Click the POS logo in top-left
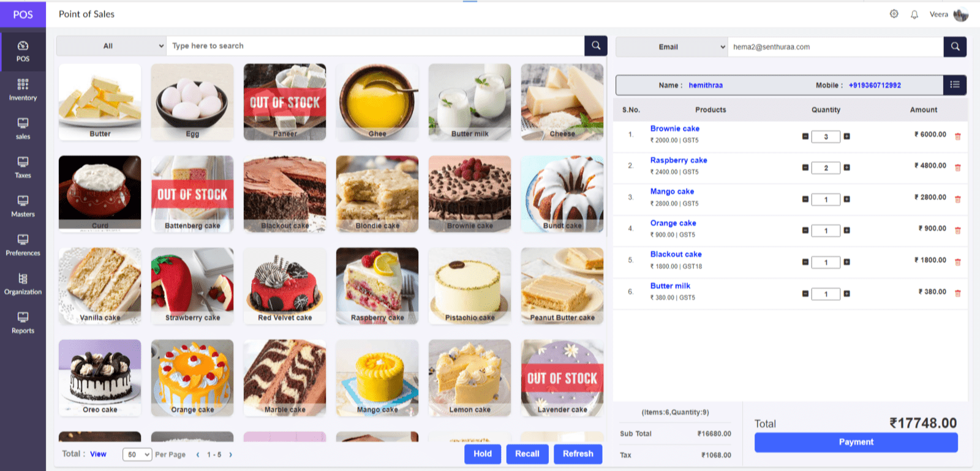Image resolution: width=980 pixels, height=471 pixels. (23, 14)
